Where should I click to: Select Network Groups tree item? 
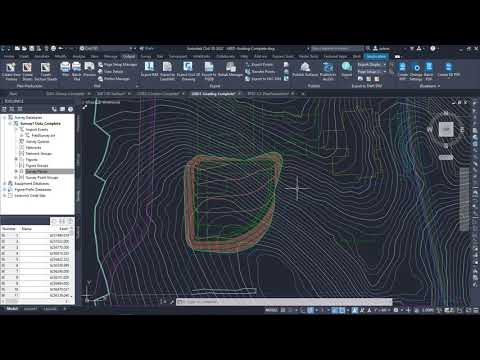point(39,153)
